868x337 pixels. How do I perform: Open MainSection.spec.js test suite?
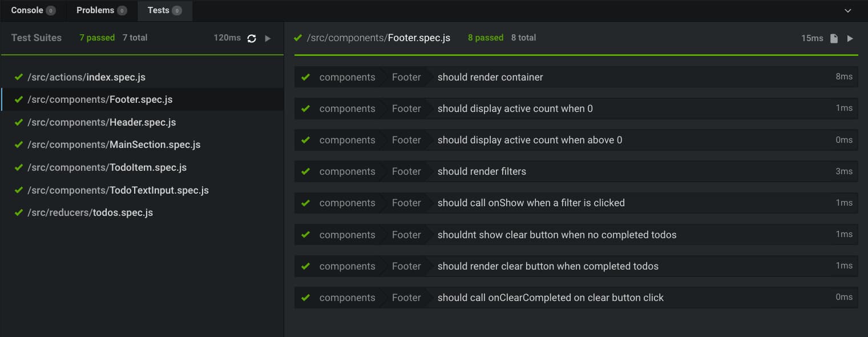pos(114,145)
